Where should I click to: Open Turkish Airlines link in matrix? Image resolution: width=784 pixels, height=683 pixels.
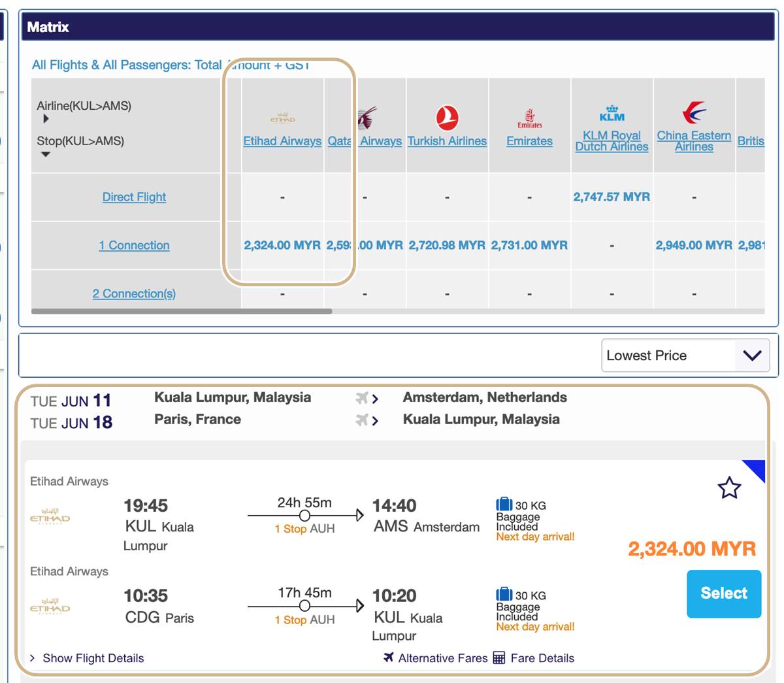click(448, 141)
